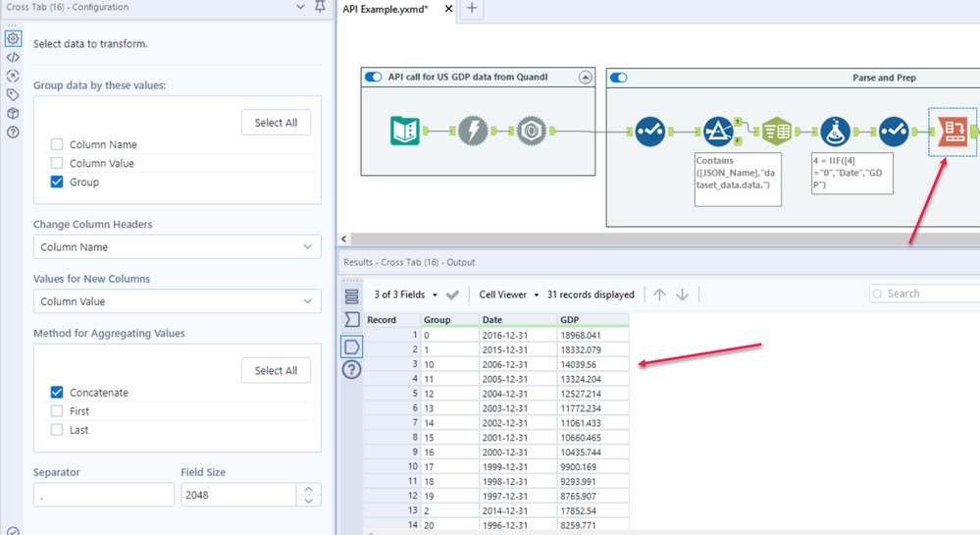
Task: Expand the Values for New Columns dropdown
Action: [177, 301]
